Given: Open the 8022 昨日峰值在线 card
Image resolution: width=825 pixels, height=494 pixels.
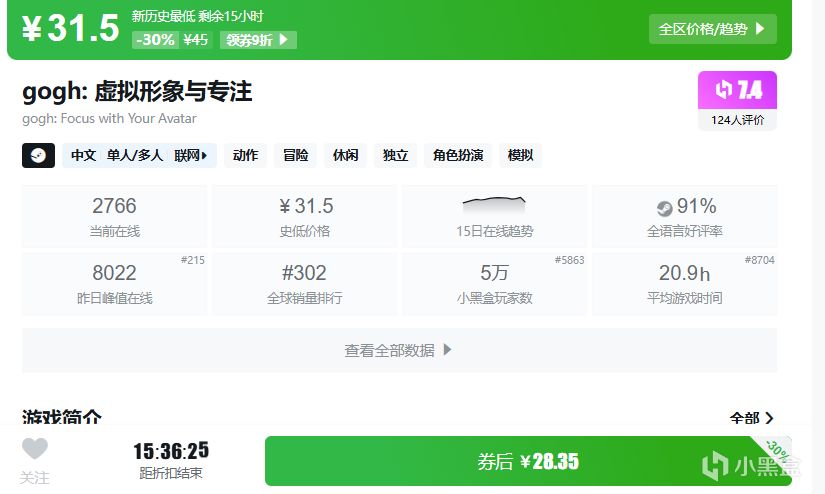Looking at the screenshot, I should tap(114, 284).
